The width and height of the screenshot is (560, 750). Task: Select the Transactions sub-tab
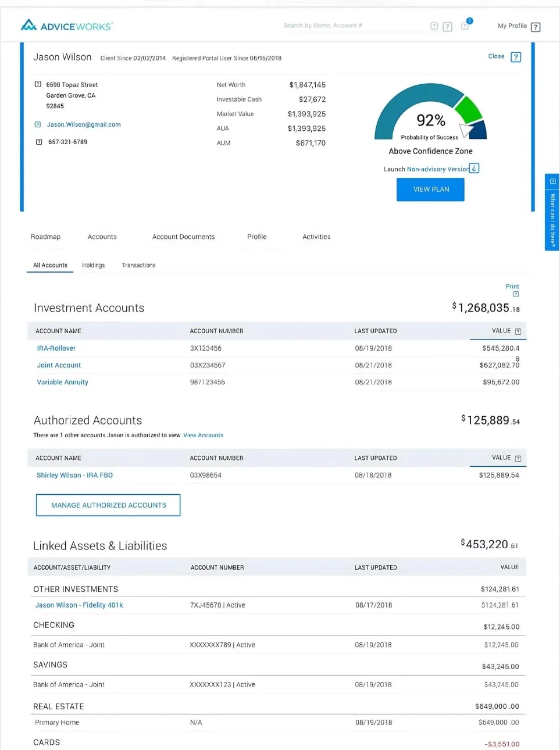click(138, 265)
